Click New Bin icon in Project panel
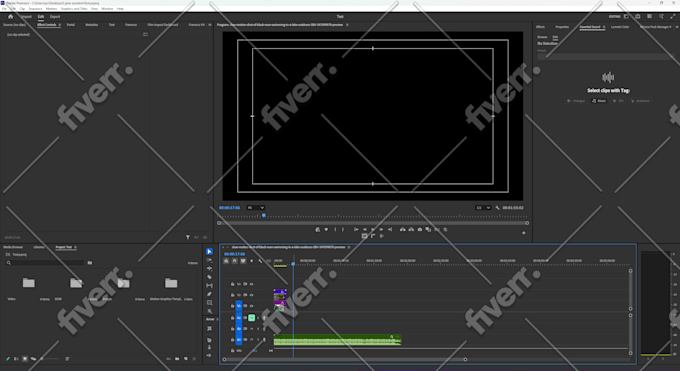 tap(177, 359)
